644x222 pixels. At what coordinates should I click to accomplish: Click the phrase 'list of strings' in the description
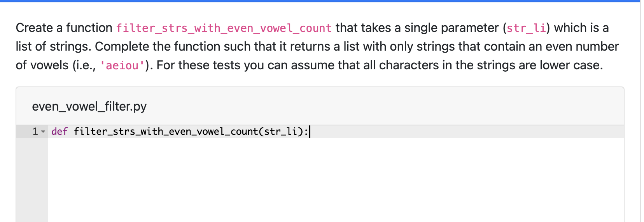(53, 47)
